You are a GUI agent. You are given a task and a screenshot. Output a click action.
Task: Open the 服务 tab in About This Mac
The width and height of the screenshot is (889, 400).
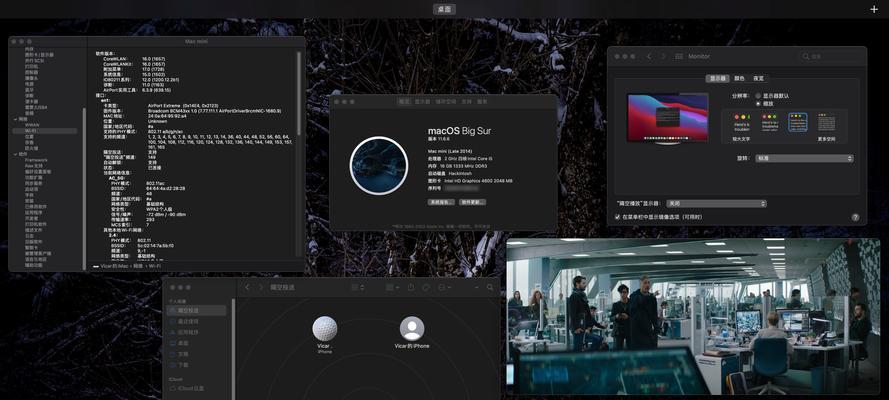click(x=482, y=101)
